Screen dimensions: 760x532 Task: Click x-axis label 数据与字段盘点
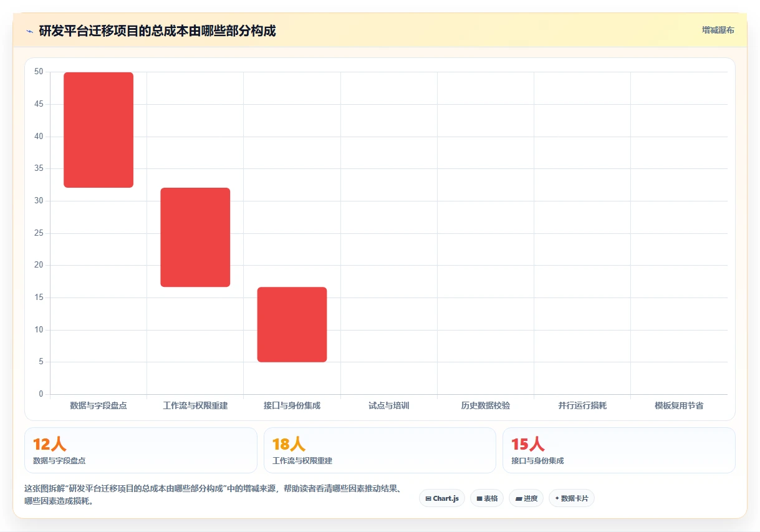(x=99, y=405)
